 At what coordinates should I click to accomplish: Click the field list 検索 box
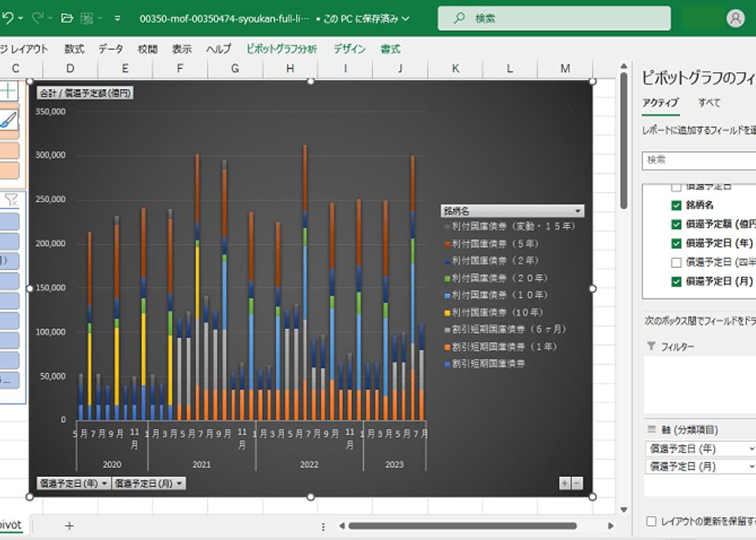699,160
